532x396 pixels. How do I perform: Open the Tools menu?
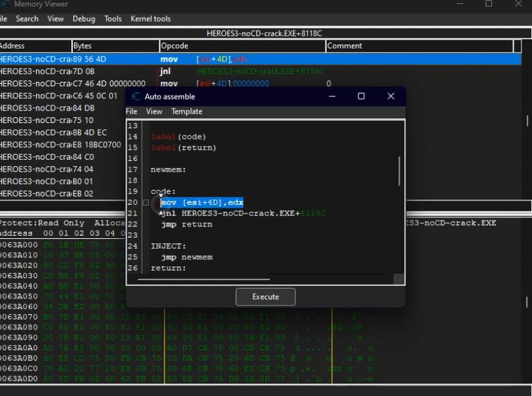[x=113, y=19]
